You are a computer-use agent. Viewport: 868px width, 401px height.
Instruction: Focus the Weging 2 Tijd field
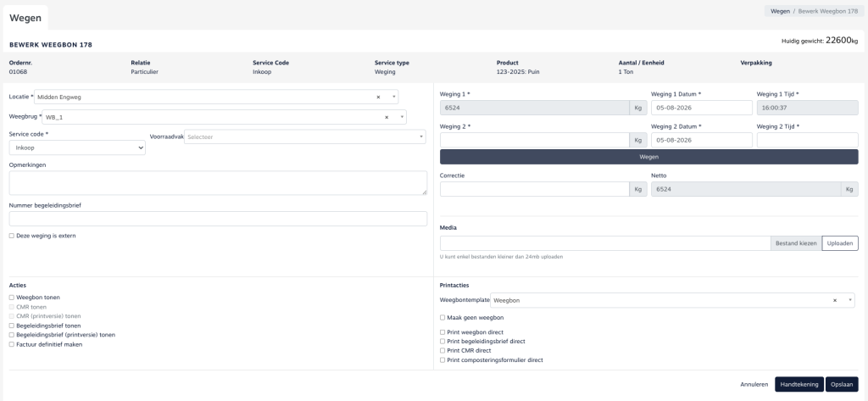point(807,140)
